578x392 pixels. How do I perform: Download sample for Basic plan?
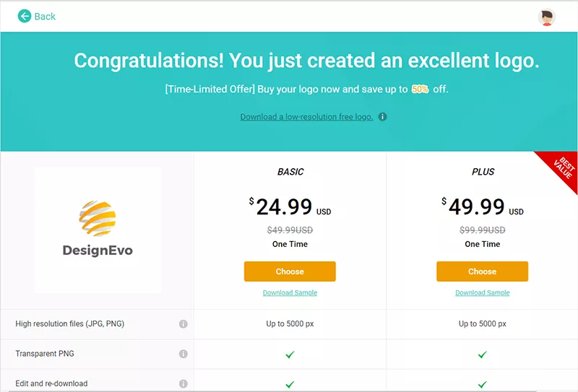pos(290,293)
